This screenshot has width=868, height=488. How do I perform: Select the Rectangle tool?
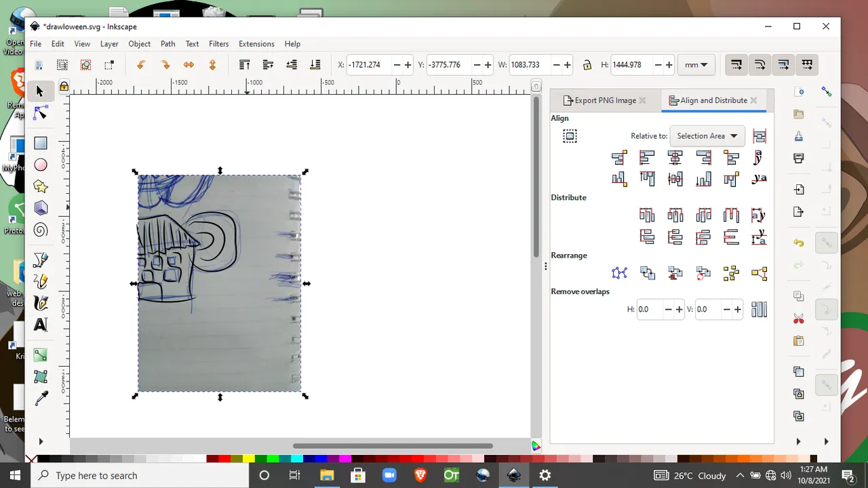pyautogui.click(x=41, y=143)
